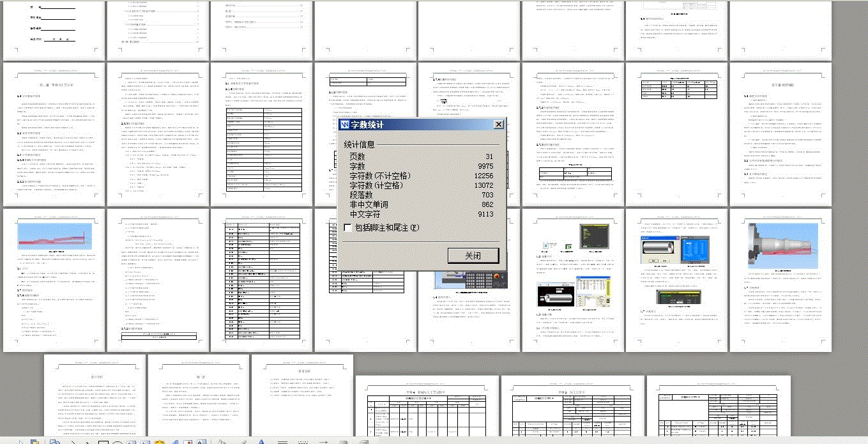The width and height of the screenshot is (868, 444).
Task: Click the 字符数(不计空格) statistic label
Action: click(380, 176)
